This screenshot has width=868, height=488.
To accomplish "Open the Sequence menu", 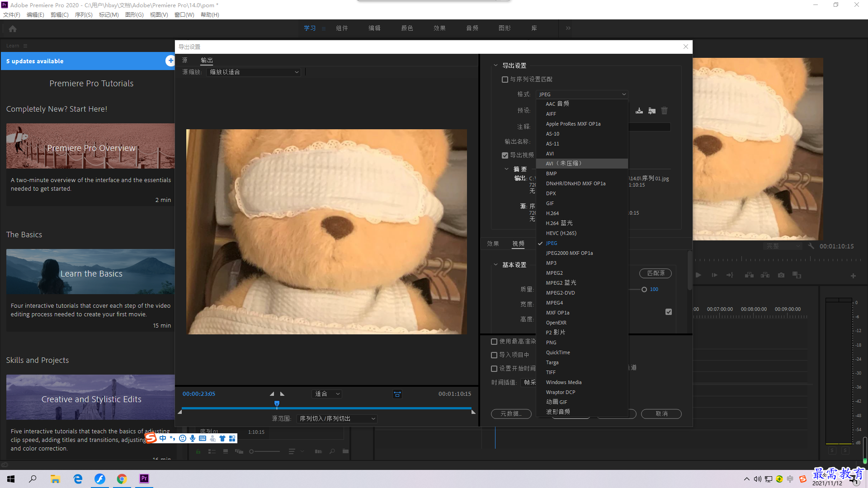I will pos(84,15).
